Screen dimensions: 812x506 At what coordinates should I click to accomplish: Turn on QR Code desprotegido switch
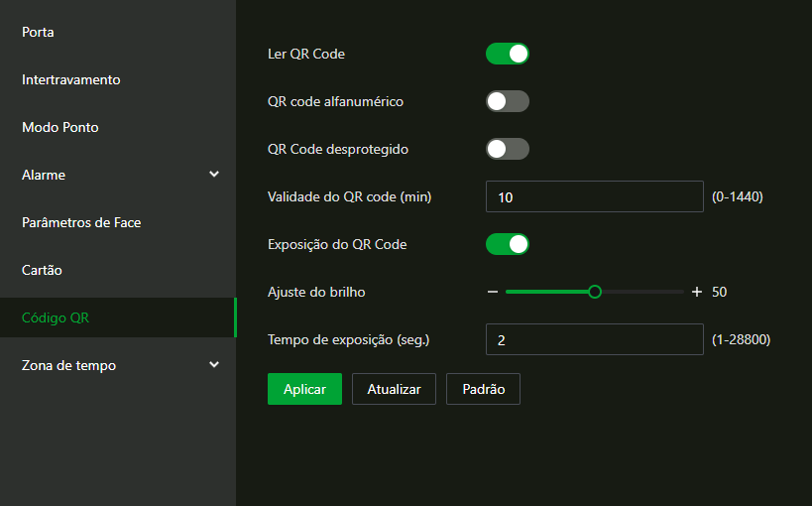[x=508, y=149]
